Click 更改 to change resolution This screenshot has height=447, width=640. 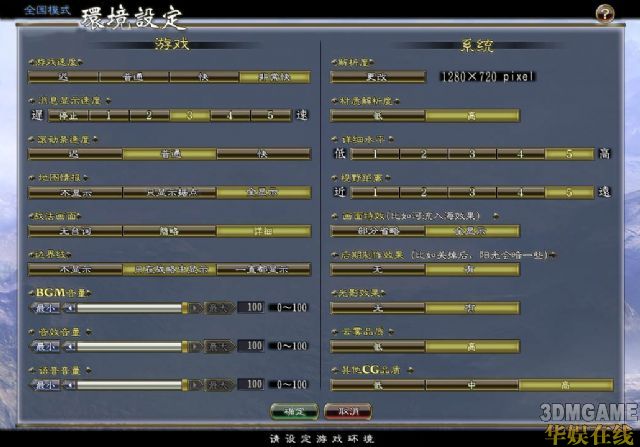(x=378, y=77)
